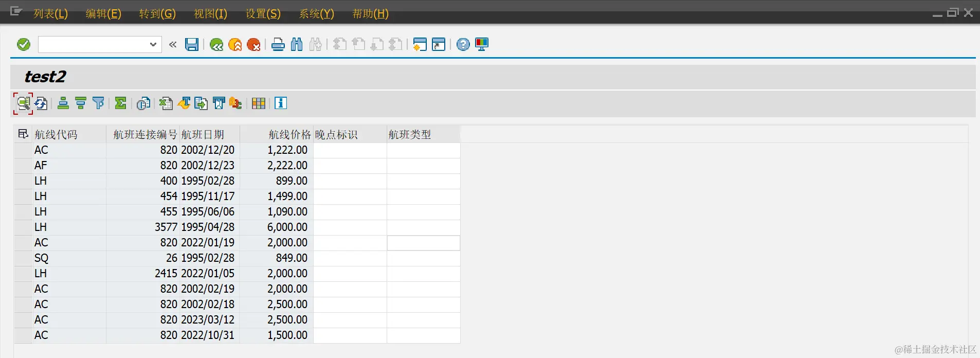Click the yellow Exit icon
This screenshot has width=980, height=358.
(235, 45)
